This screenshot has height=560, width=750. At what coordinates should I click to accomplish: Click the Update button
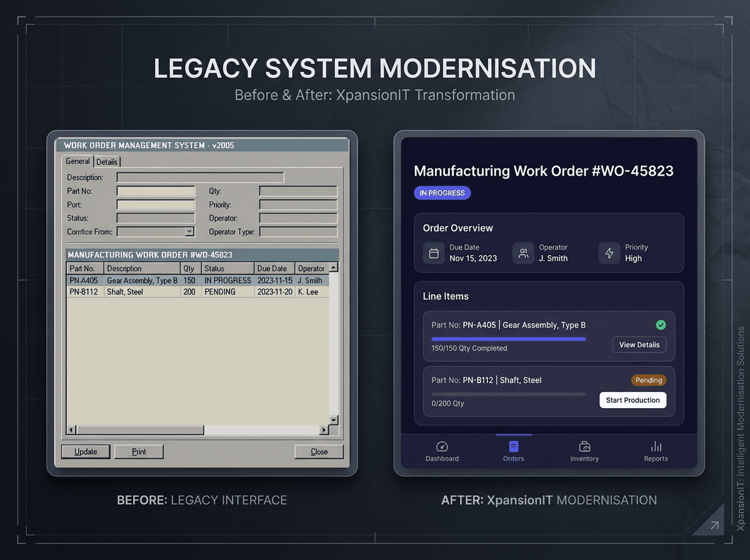coord(86,451)
